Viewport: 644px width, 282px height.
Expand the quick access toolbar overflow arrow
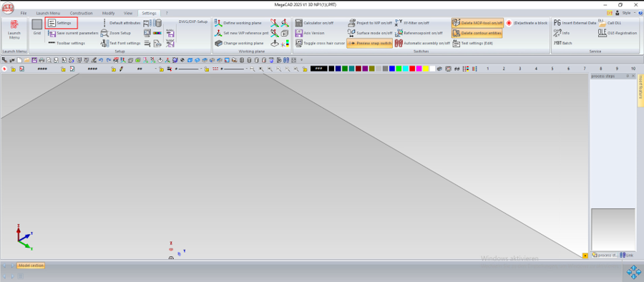tap(301, 60)
